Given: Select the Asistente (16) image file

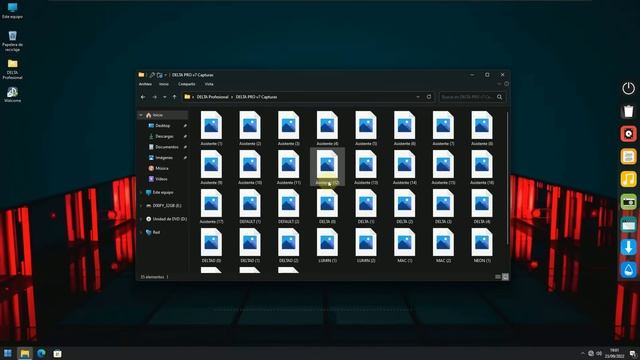Looking at the screenshot, I should coord(482,167).
